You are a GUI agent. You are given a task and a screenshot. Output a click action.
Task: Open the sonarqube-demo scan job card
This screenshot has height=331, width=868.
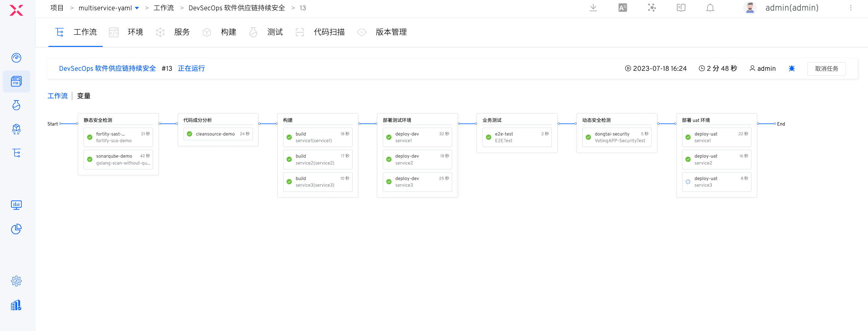tap(118, 159)
